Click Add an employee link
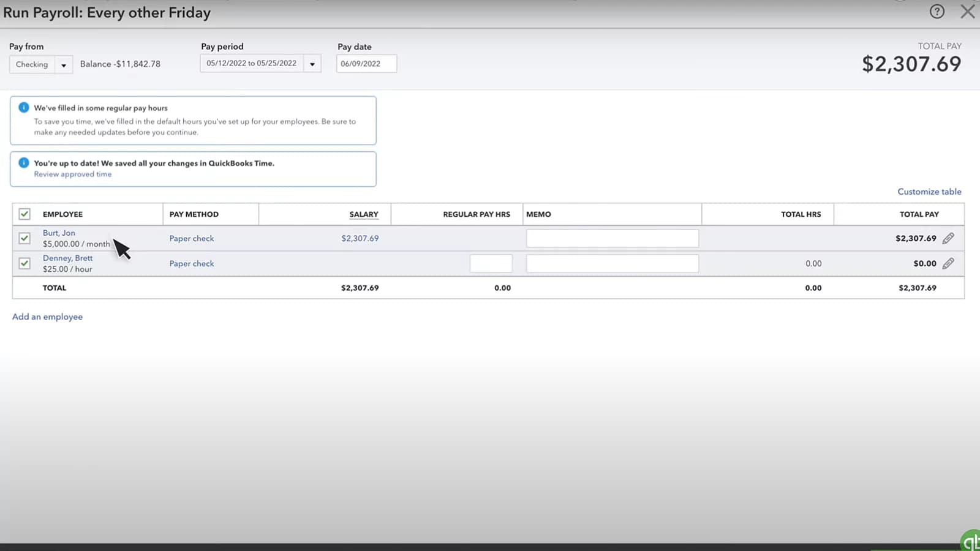Screen dimensions: 980x551 point(47,317)
